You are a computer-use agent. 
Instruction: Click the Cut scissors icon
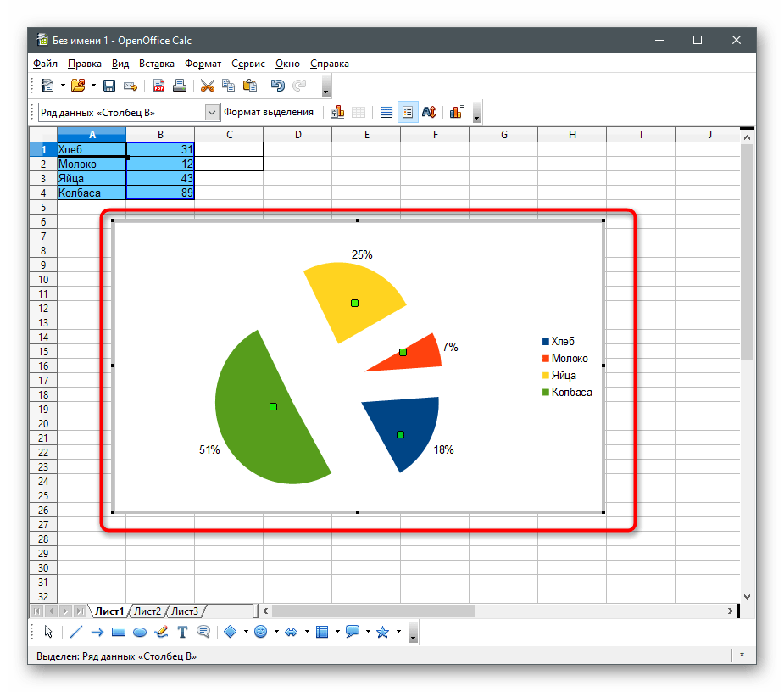[x=207, y=86]
